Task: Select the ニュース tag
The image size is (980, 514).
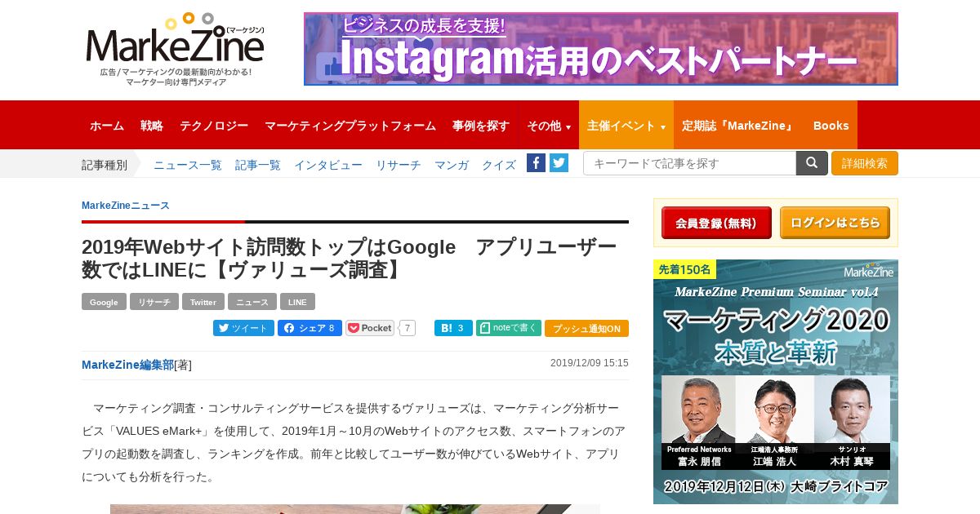Action: [x=252, y=302]
